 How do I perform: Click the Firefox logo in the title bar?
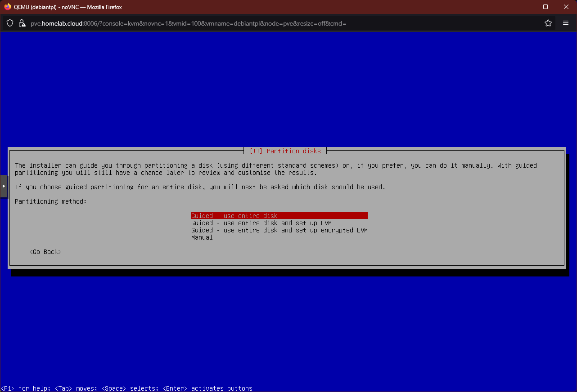pyautogui.click(x=7, y=7)
